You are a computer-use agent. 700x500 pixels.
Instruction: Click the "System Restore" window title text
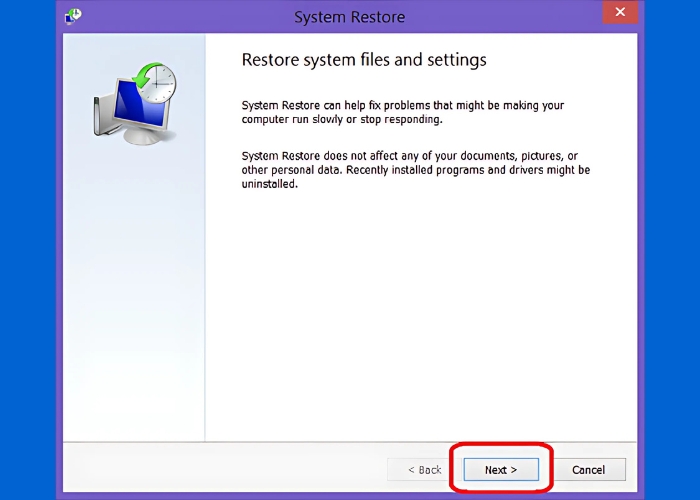350,17
